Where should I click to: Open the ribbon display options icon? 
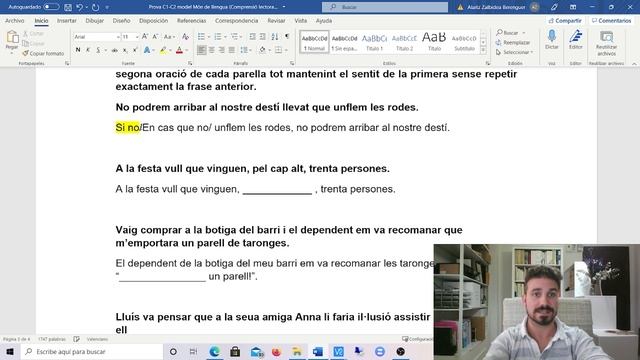(573, 7)
